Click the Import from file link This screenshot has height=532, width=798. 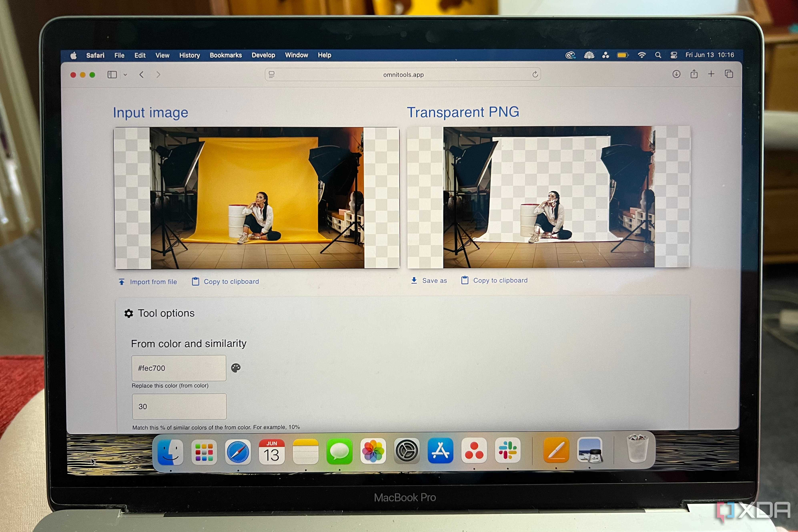148,282
